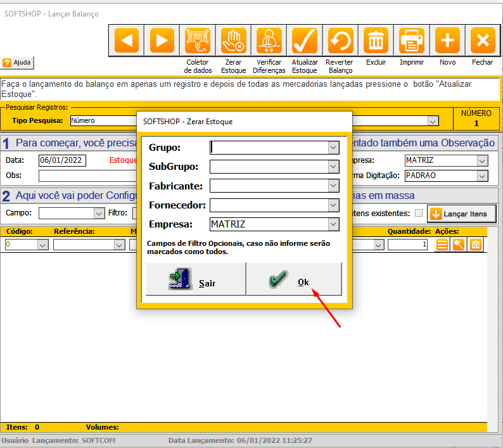Click Reverter Balanço icon
The width and height of the screenshot is (503, 448).
[x=340, y=41]
